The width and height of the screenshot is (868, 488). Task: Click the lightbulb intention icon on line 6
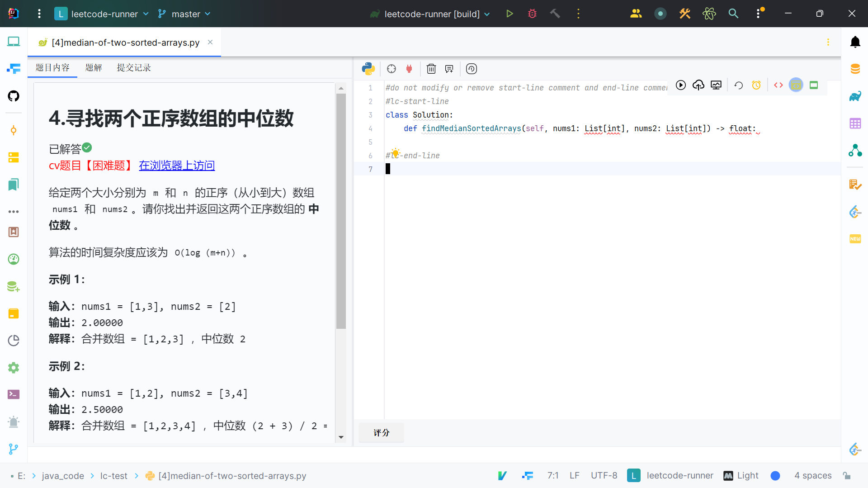click(395, 152)
